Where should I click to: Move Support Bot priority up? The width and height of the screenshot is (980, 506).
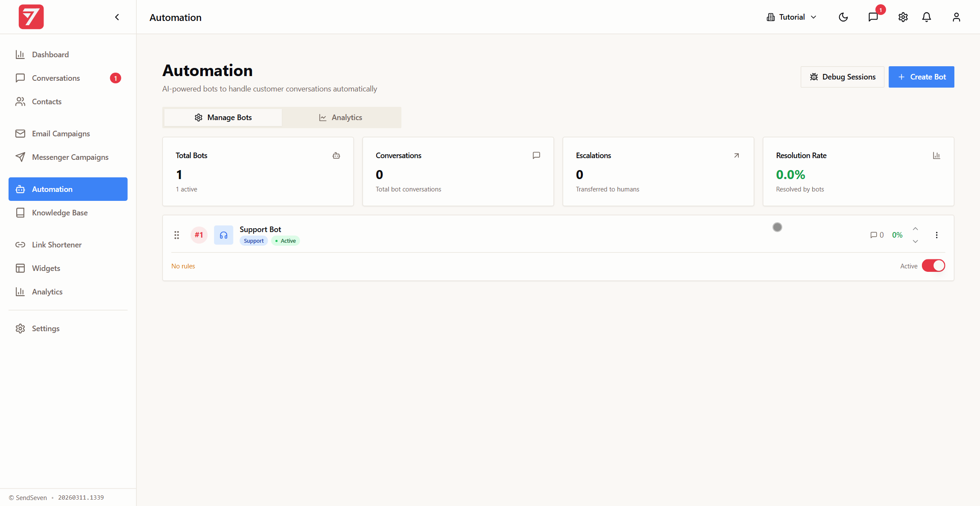click(916, 229)
